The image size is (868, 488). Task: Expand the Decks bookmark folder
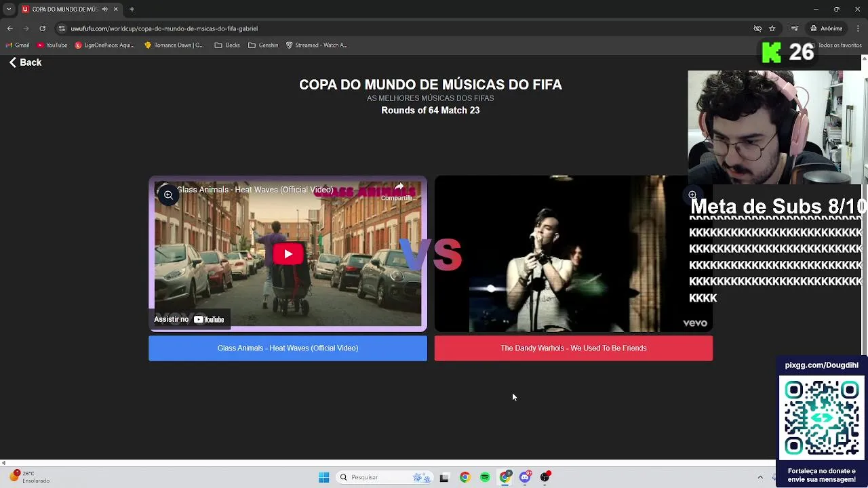tap(227, 45)
